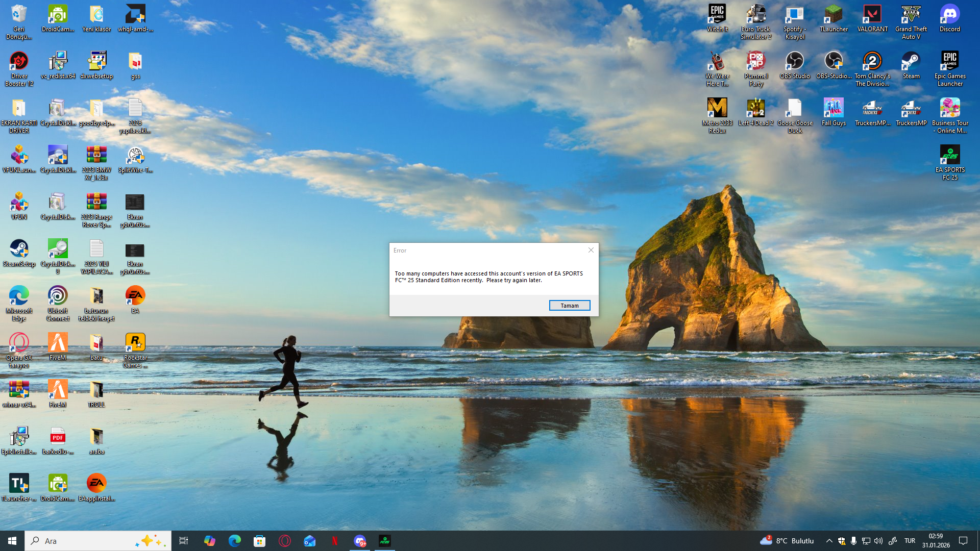Select the Opera GX tarayıcı icon
The image size is (980, 551).
[19, 350]
